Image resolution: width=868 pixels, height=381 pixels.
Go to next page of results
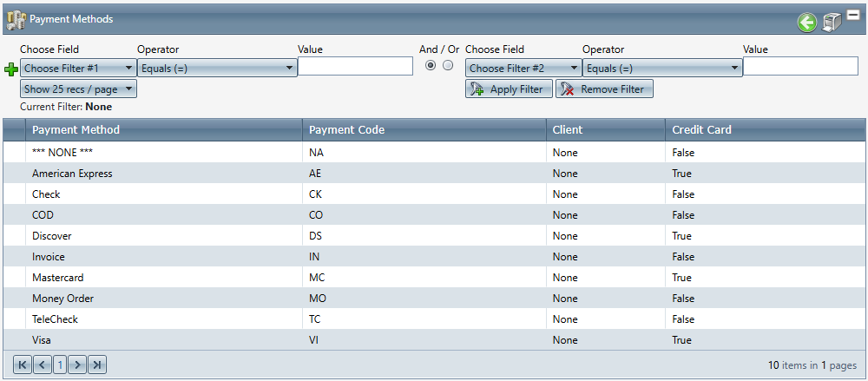click(x=78, y=365)
